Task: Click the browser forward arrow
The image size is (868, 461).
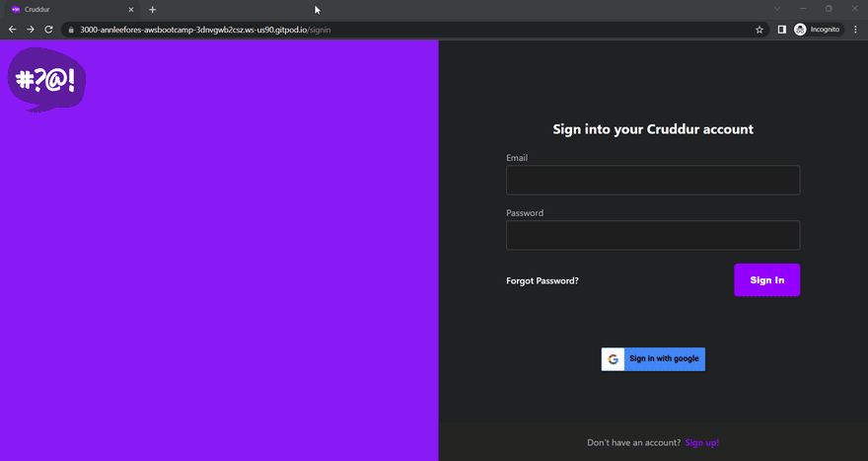Action: point(31,30)
